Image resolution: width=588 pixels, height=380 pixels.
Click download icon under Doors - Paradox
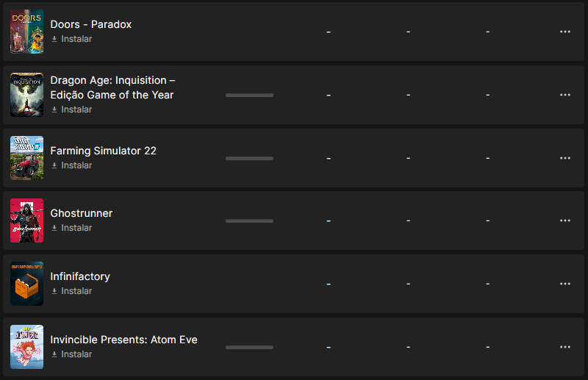[x=54, y=39]
